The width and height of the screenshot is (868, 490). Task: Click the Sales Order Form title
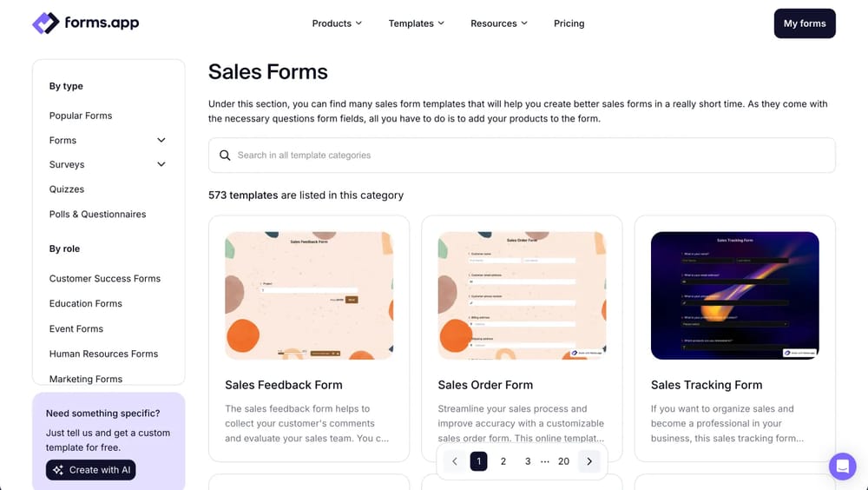tap(485, 385)
